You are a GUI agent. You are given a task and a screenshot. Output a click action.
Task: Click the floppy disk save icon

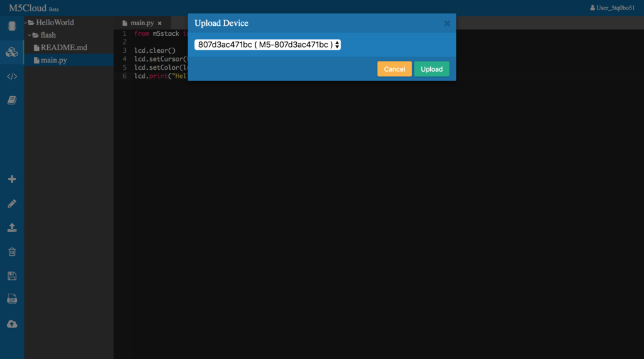(12, 275)
